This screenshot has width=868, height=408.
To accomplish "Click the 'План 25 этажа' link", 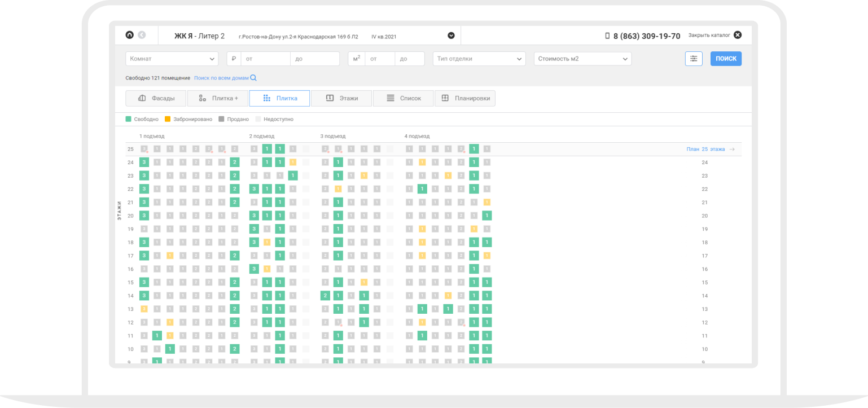I will pos(711,149).
